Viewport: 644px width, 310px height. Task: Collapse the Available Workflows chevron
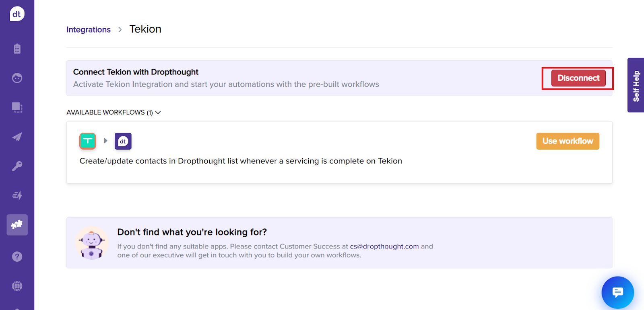pos(158,113)
